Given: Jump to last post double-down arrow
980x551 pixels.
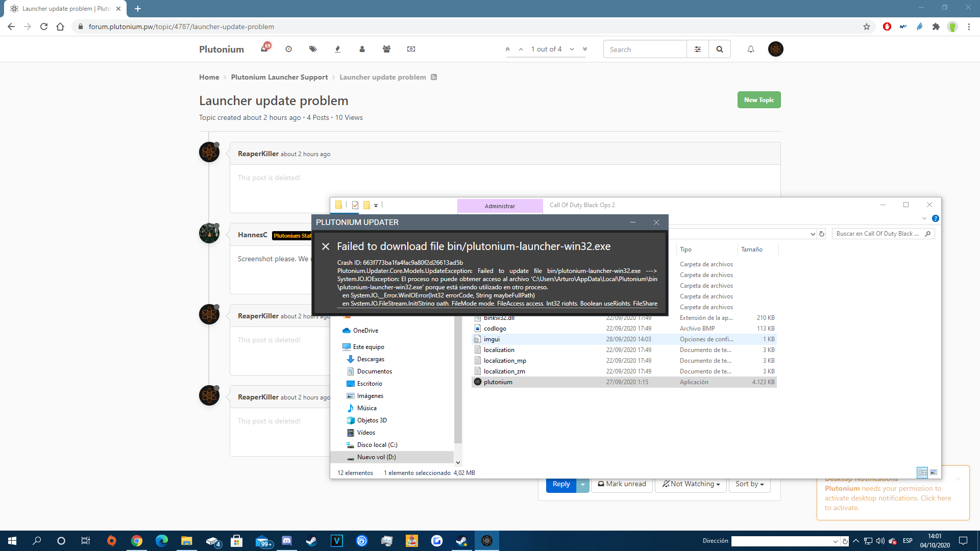Looking at the screenshot, I should 585,49.
